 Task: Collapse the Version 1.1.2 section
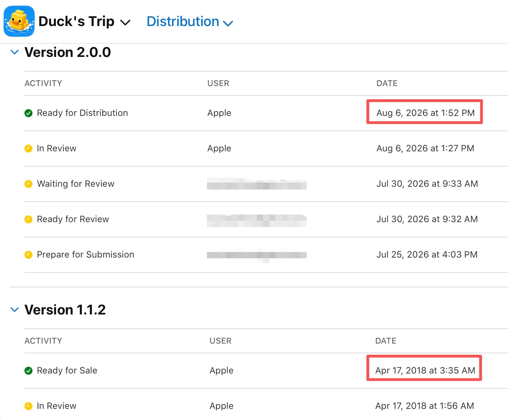click(15, 309)
